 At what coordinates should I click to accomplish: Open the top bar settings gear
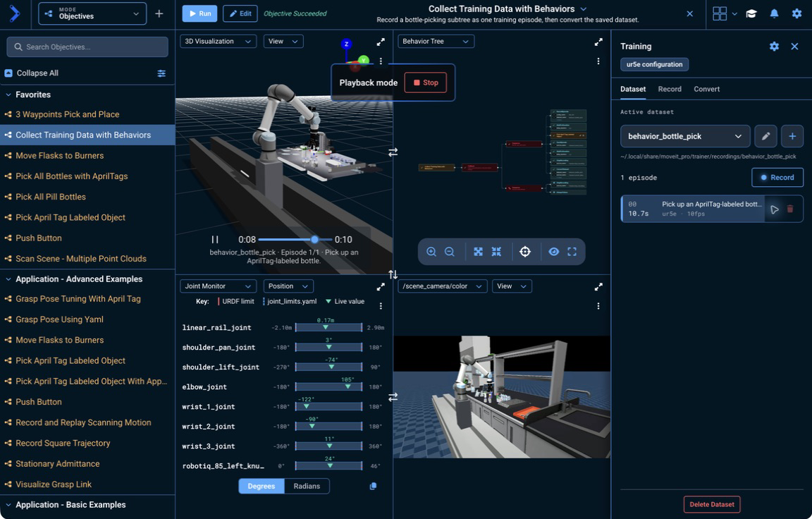point(796,13)
